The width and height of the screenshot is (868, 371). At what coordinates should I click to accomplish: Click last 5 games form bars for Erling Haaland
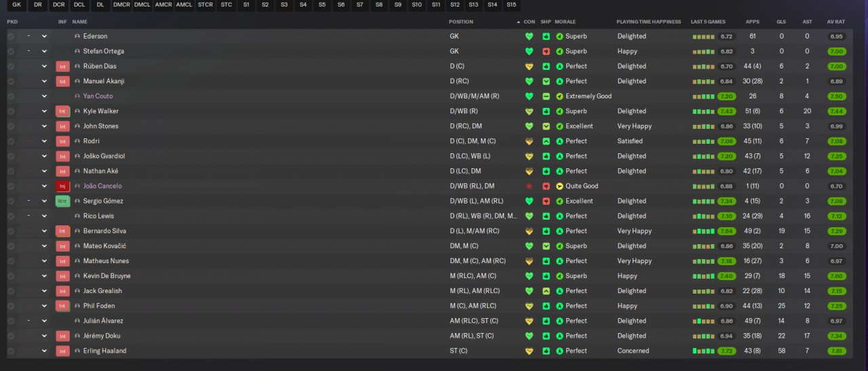point(704,351)
